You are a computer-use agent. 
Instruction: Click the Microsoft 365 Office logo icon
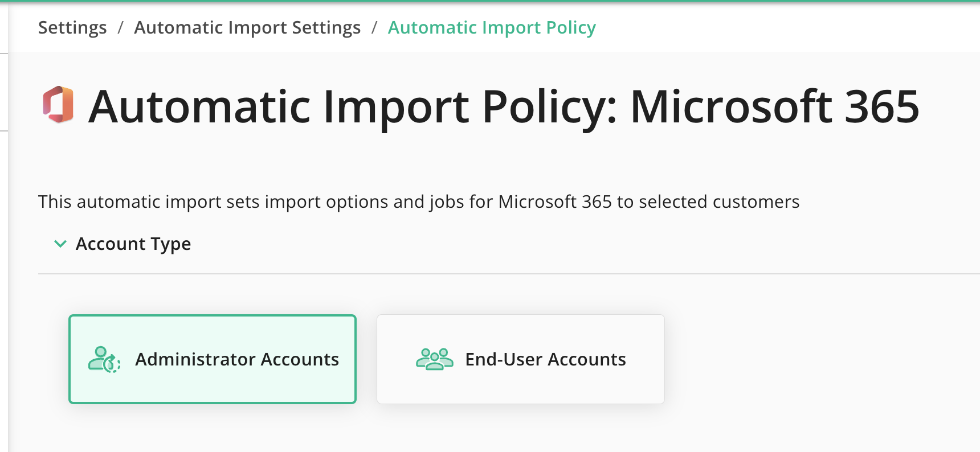pos(58,105)
